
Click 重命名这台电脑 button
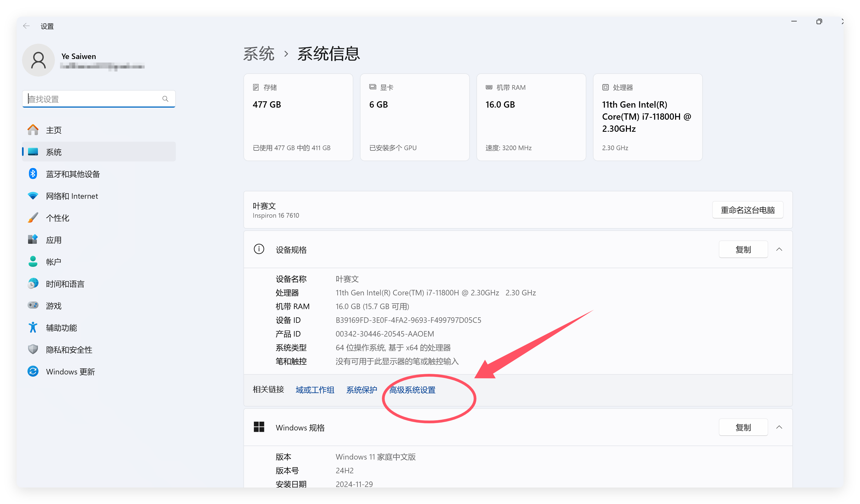click(x=748, y=210)
